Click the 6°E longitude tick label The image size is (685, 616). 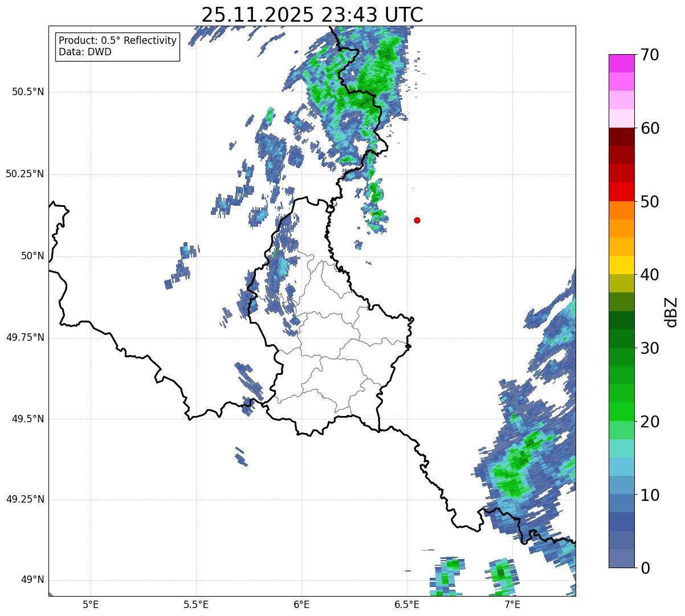301,603
